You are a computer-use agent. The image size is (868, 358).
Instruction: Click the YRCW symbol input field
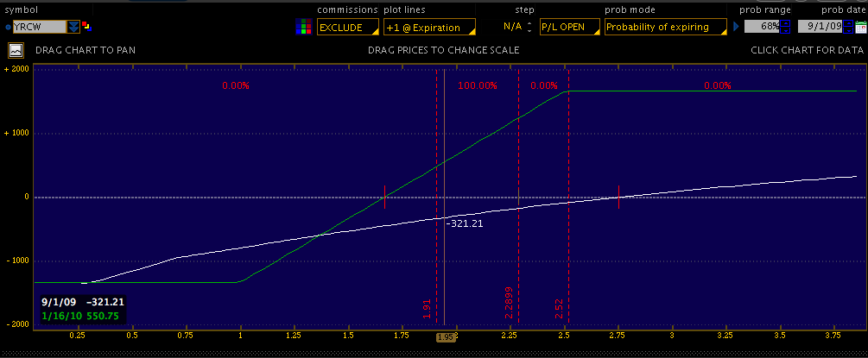tap(38, 27)
